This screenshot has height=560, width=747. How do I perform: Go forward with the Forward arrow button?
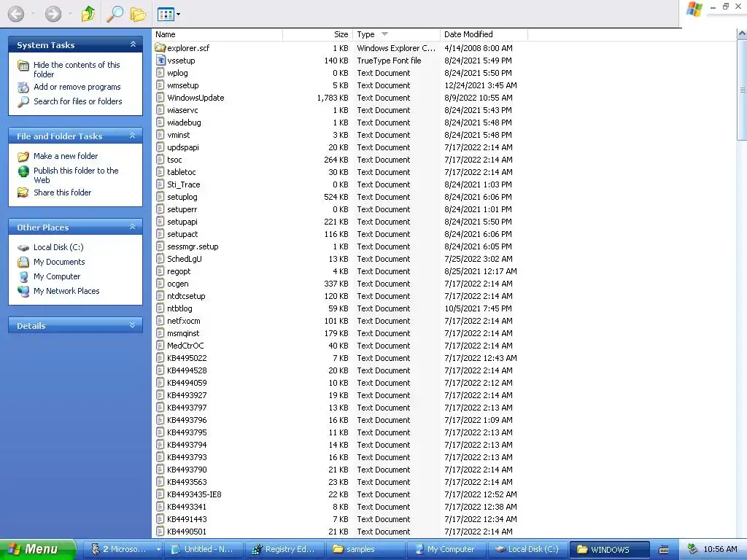(53, 14)
